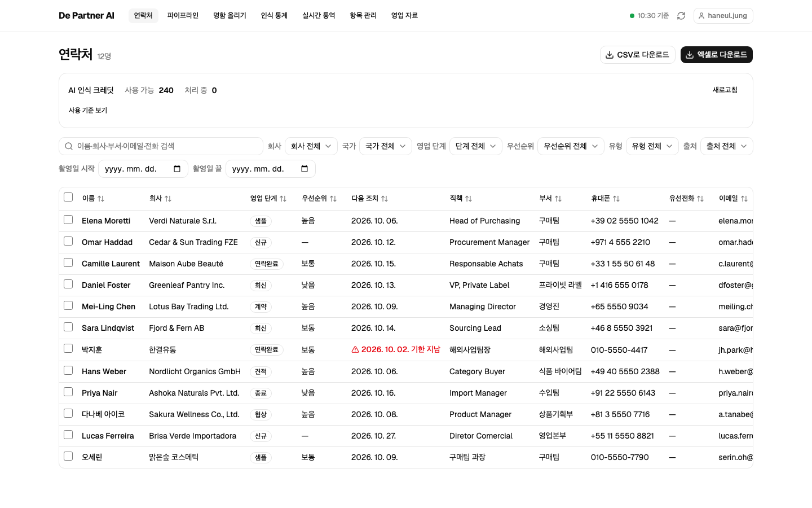Check the Mei-Ling Chen row checkbox
This screenshot has width=812, height=508.
(x=68, y=305)
